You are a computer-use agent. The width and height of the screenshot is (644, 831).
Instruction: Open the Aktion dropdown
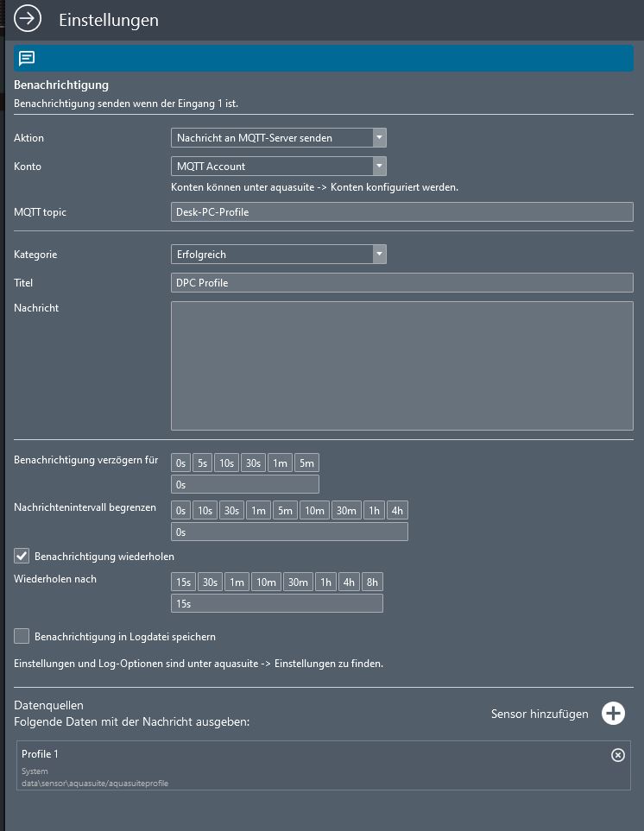coord(278,138)
